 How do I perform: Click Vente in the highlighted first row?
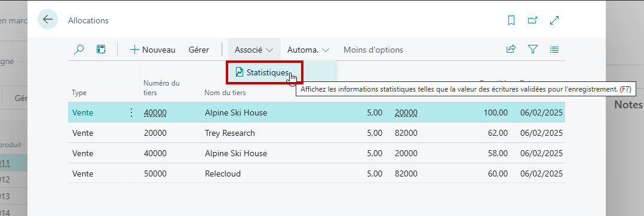(x=82, y=112)
